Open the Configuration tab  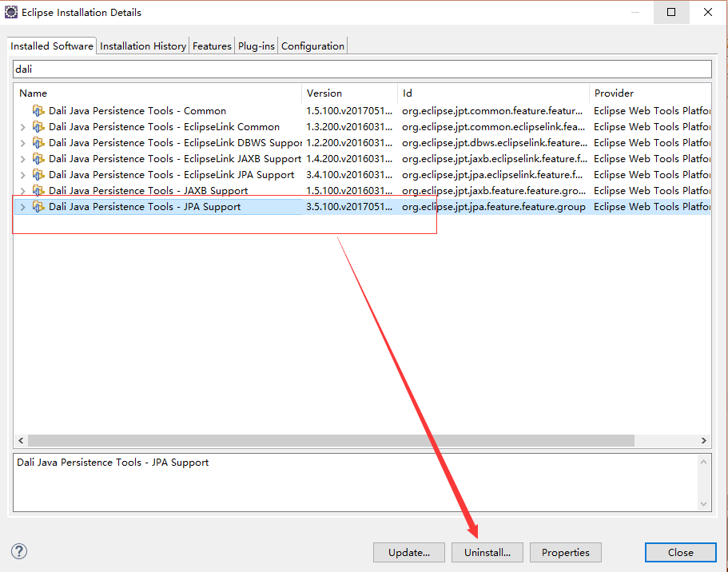[312, 46]
